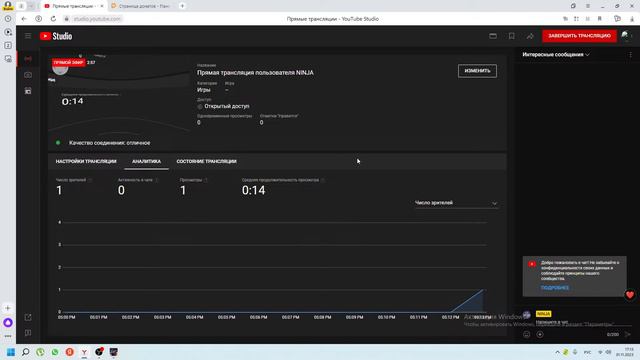Click the 'Активность в чате' metric value 0

pos(121,190)
